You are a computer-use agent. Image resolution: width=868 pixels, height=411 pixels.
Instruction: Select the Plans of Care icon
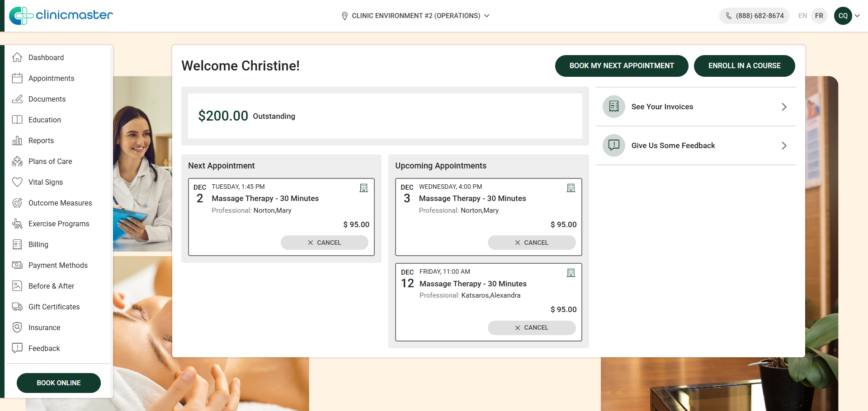tap(17, 161)
